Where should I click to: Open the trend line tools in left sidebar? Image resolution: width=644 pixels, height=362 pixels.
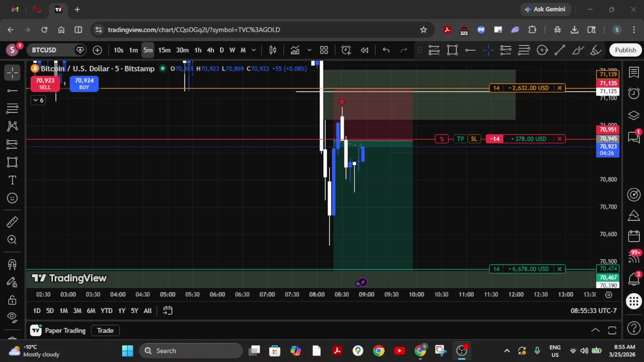click(x=13, y=90)
